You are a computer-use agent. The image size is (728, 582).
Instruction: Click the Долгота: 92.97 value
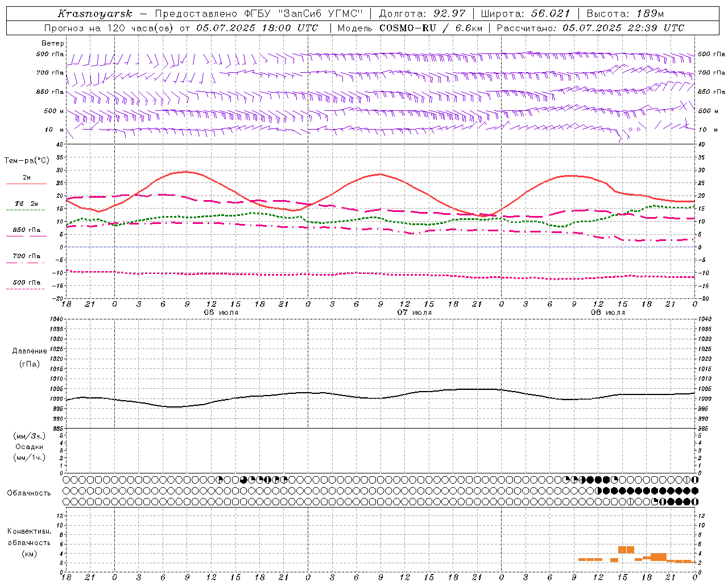pyautogui.click(x=423, y=14)
